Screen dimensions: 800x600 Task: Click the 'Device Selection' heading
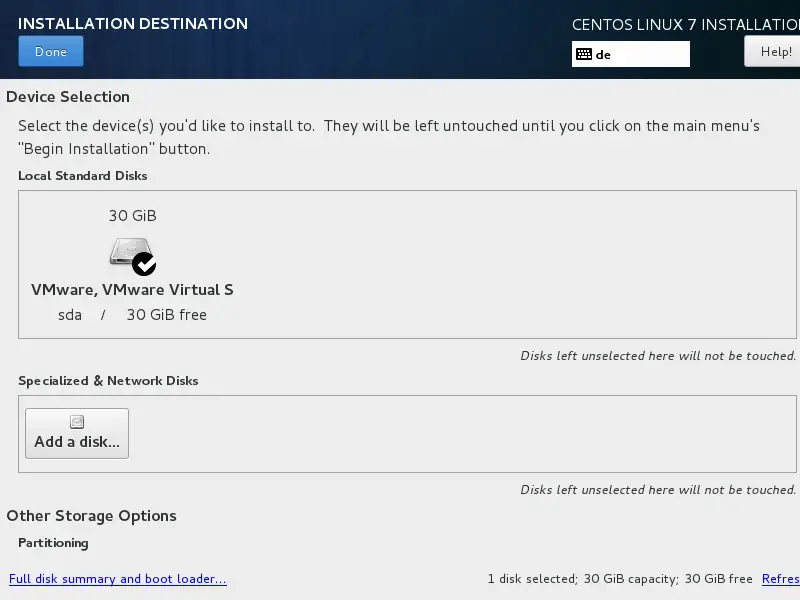[68, 96]
